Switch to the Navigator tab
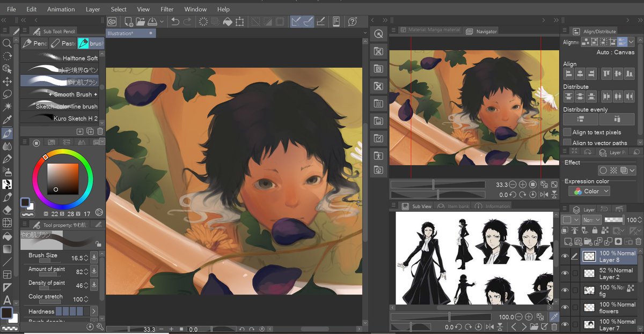Screen dimensions: 644x334 tap(482, 31)
